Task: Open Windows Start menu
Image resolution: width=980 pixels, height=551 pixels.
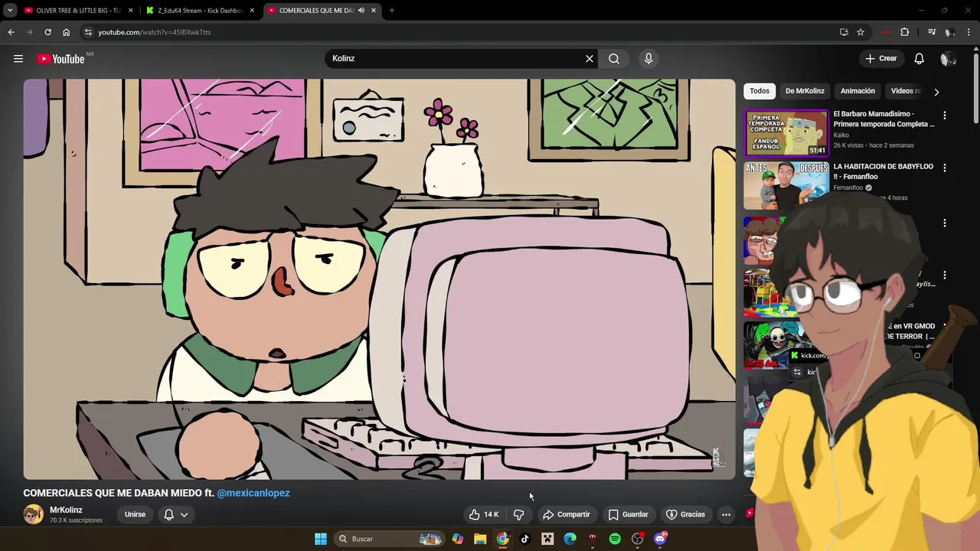Action: click(x=321, y=539)
